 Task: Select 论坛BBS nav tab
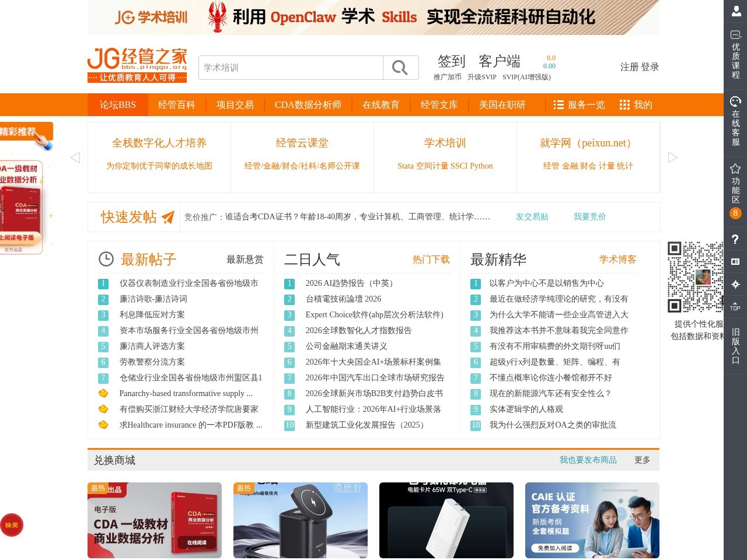pyautogui.click(x=118, y=105)
